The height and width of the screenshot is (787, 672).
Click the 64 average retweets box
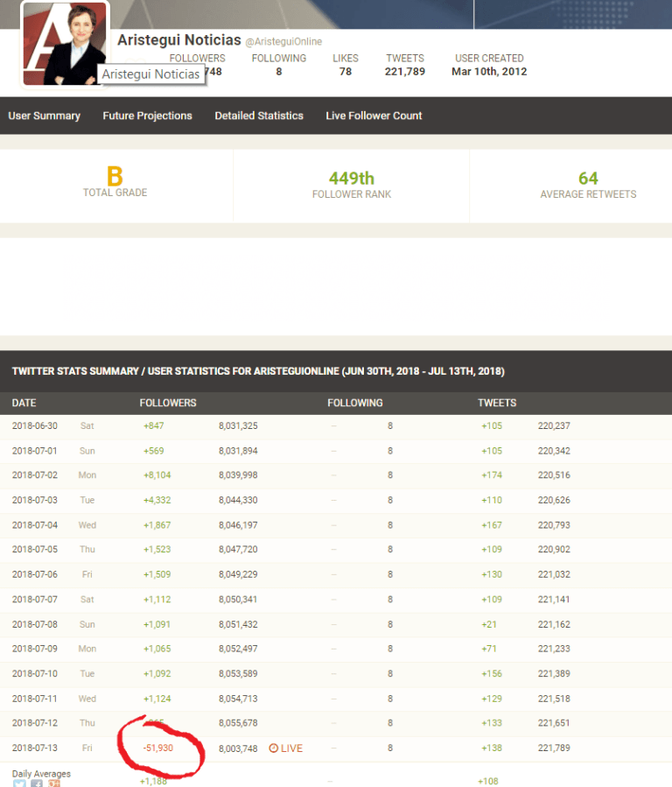click(588, 184)
